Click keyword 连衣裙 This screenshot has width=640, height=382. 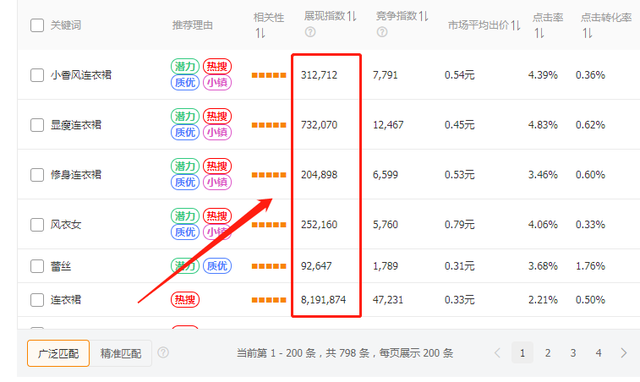click(x=66, y=300)
